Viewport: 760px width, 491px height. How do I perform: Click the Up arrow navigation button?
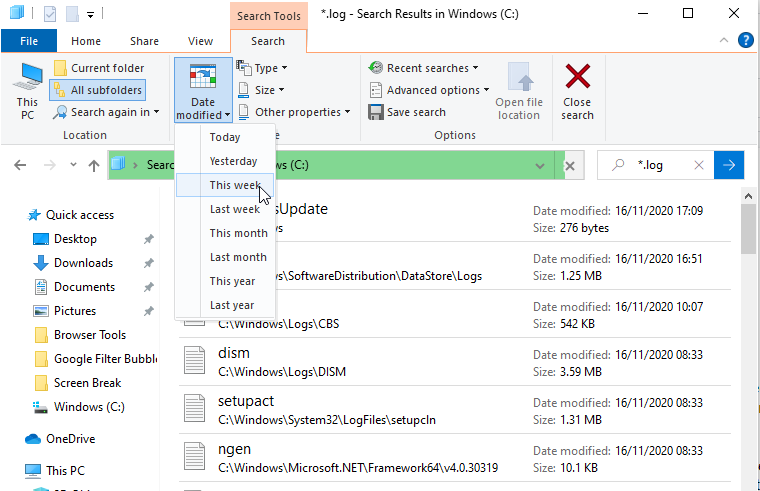pyautogui.click(x=92, y=165)
